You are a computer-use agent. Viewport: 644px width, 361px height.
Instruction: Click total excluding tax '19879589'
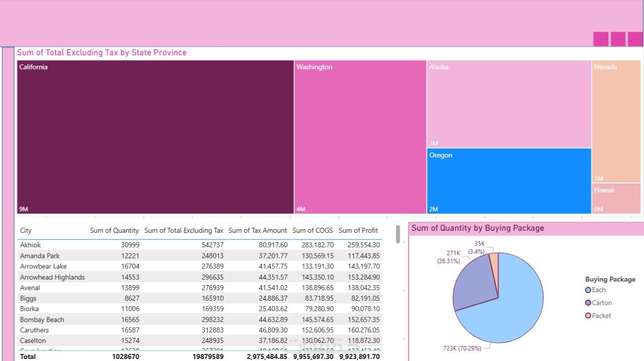[207, 356]
